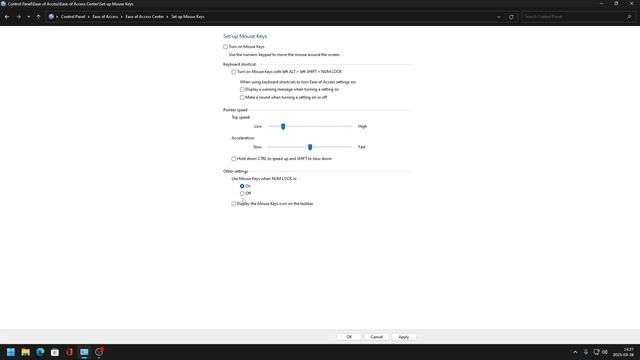
Task: Open the round app with red badge on taskbar
Action: click(99, 352)
